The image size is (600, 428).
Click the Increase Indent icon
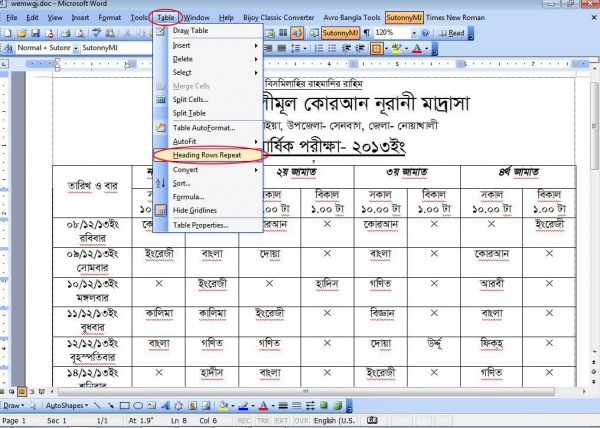[360, 48]
